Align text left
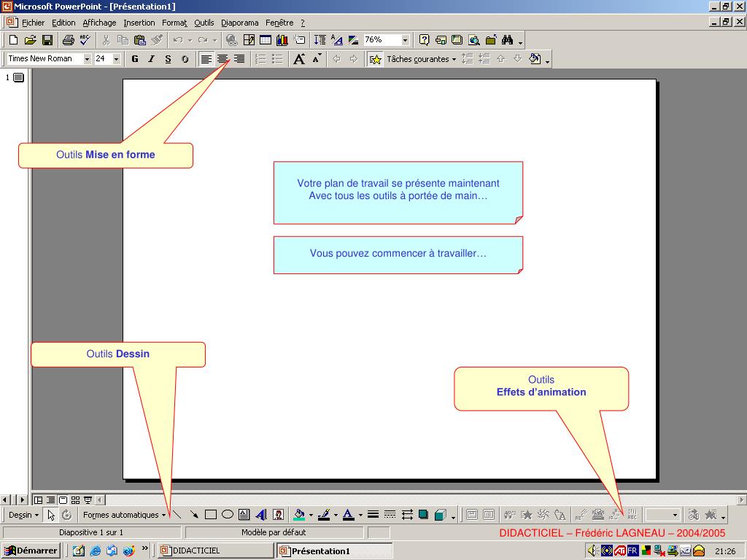 pos(206,59)
